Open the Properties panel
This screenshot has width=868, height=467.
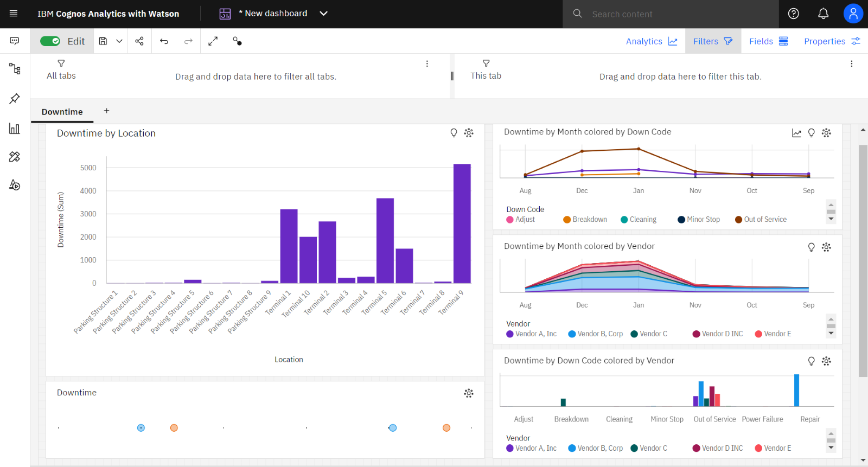pyautogui.click(x=832, y=41)
